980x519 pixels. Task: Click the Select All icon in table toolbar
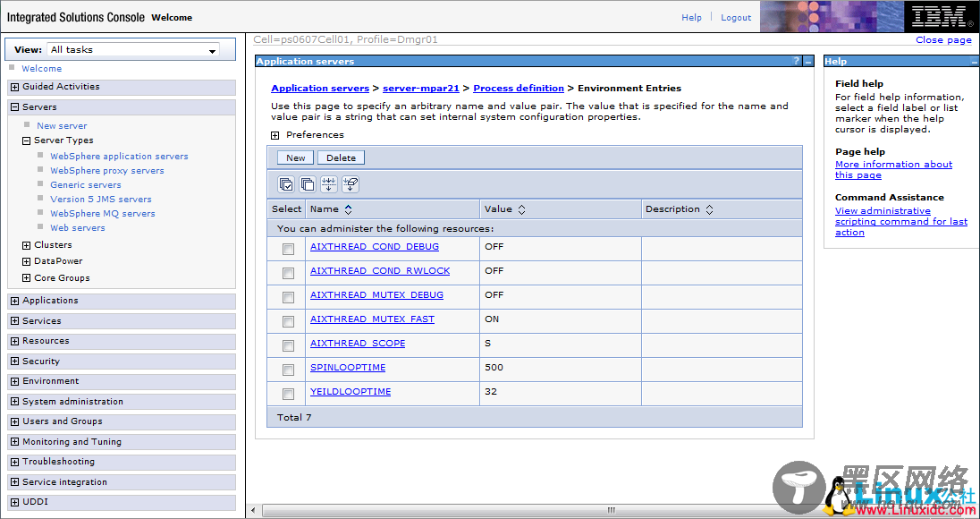(x=286, y=183)
